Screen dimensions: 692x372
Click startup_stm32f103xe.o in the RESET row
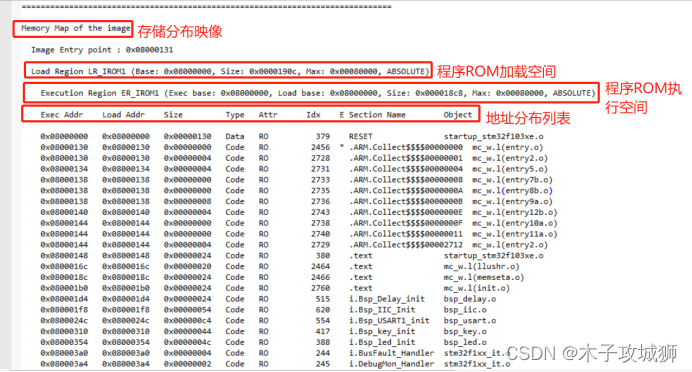[x=493, y=136]
